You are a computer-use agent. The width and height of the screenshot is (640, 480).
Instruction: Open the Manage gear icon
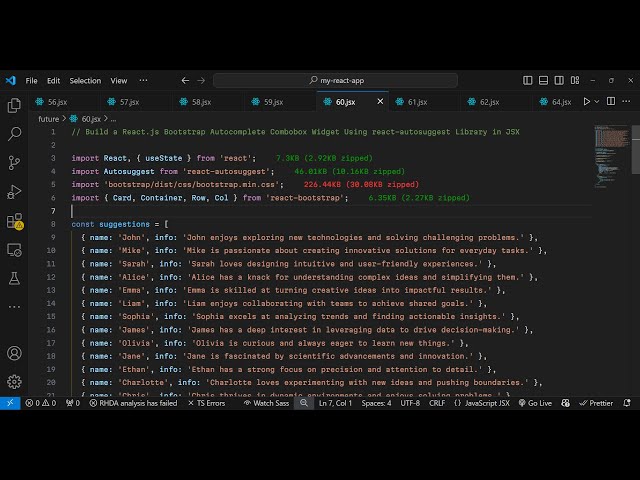[x=14, y=381]
